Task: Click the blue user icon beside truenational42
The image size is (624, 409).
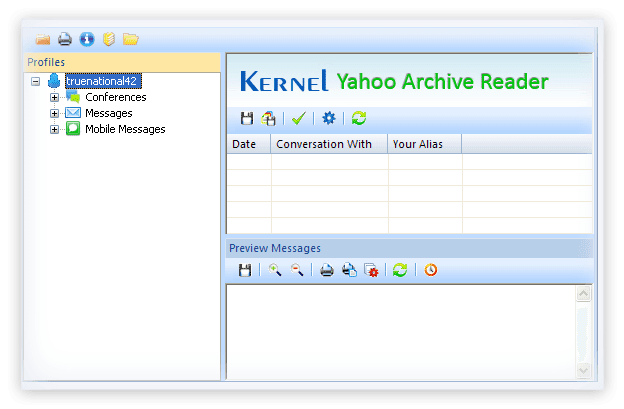Action: 54,81
